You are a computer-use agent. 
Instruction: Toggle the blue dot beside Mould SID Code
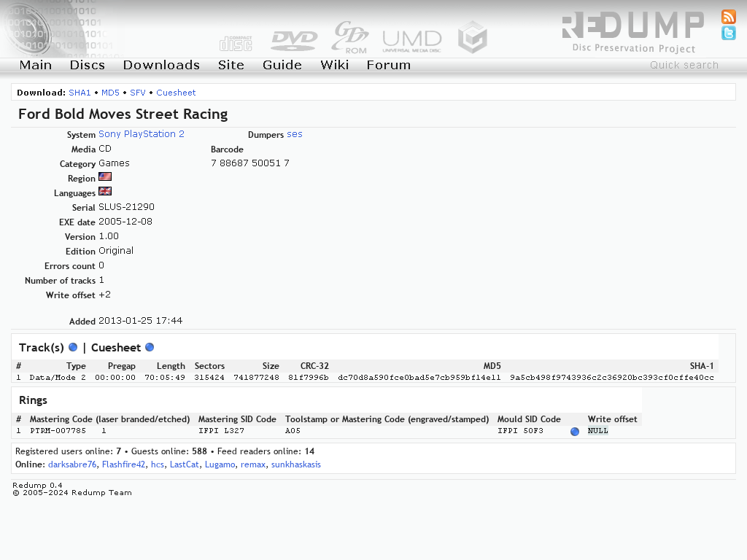[x=575, y=432]
